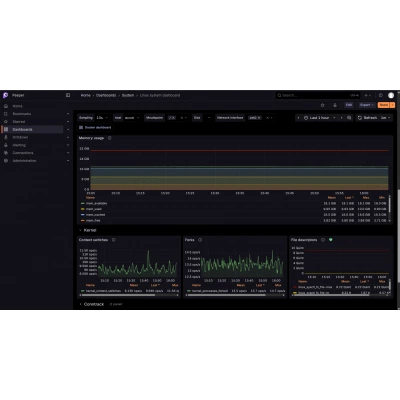Star this dashboard
Image resolution: width=400 pixels, height=400 pixels.
tap(322, 105)
